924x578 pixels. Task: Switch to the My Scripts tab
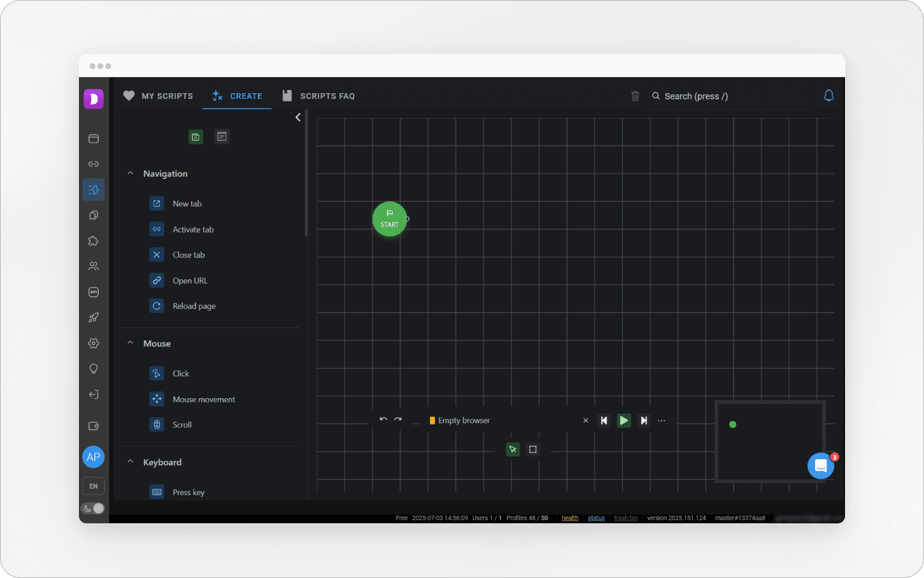pyautogui.click(x=158, y=96)
